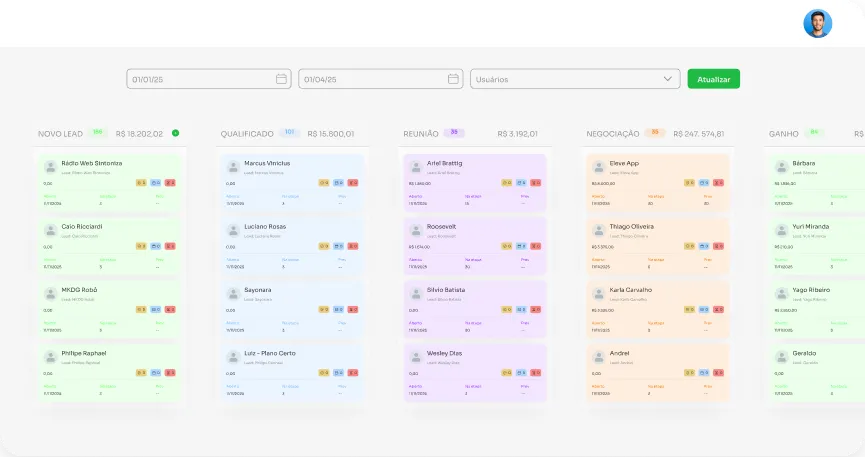The width and height of the screenshot is (865, 457).
Task: Click yellow badge on Thiago Oliveira card
Action: click(689, 246)
